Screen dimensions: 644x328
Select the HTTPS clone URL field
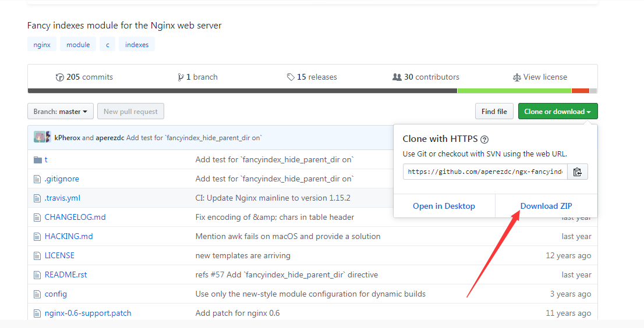click(x=485, y=172)
